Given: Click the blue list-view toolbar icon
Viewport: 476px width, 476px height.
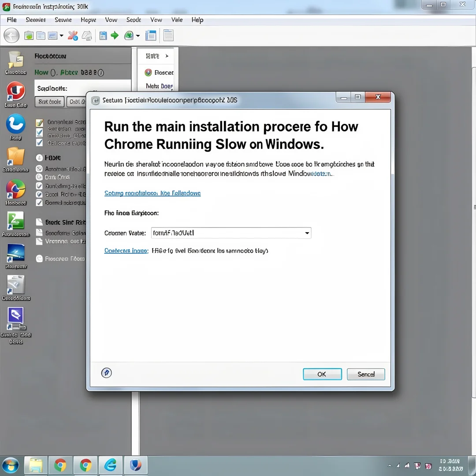Looking at the screenshot, I should [x=151, y=36].
